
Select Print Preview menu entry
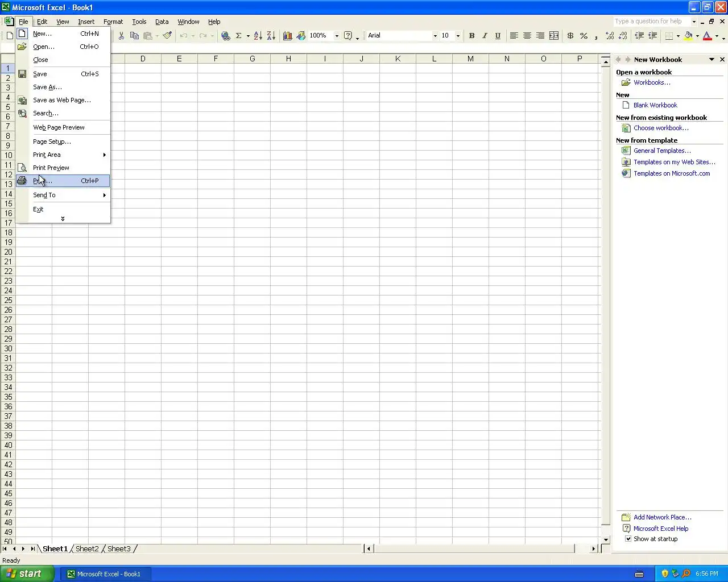point(63,168)
